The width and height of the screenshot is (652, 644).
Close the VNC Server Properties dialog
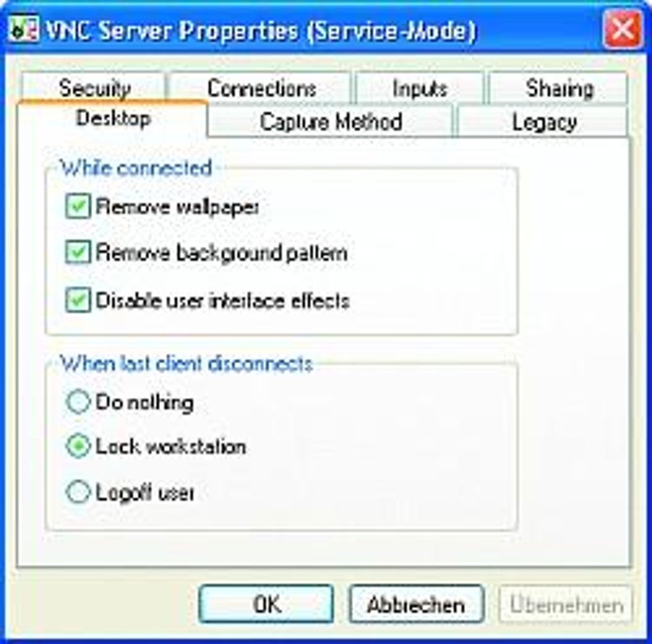pos(623,29)
